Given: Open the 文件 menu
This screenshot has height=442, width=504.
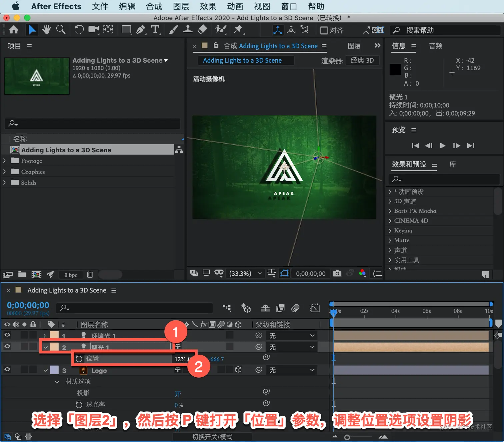Looking at the screenshot, I should (x=100, y=6).
